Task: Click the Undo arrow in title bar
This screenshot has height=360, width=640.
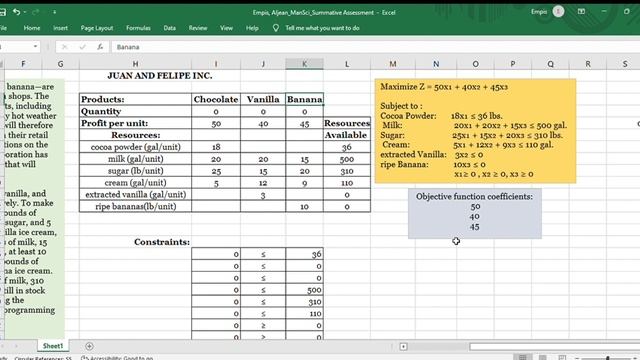Action: click(16, 12)
